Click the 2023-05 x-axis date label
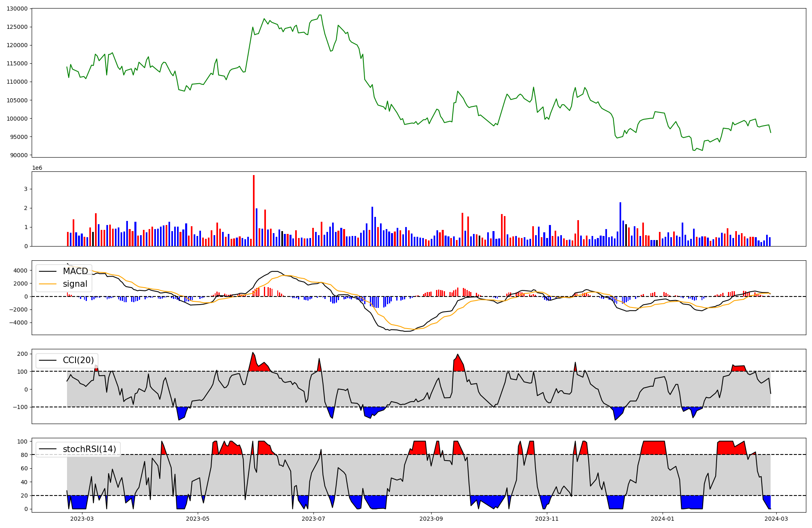 tap(198, 518)
